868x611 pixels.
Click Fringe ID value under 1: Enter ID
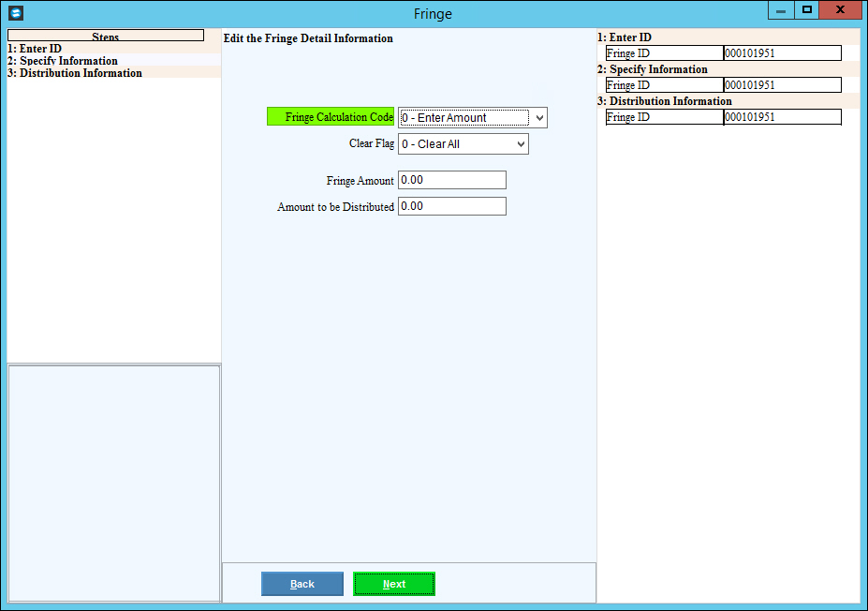(782, 53)
